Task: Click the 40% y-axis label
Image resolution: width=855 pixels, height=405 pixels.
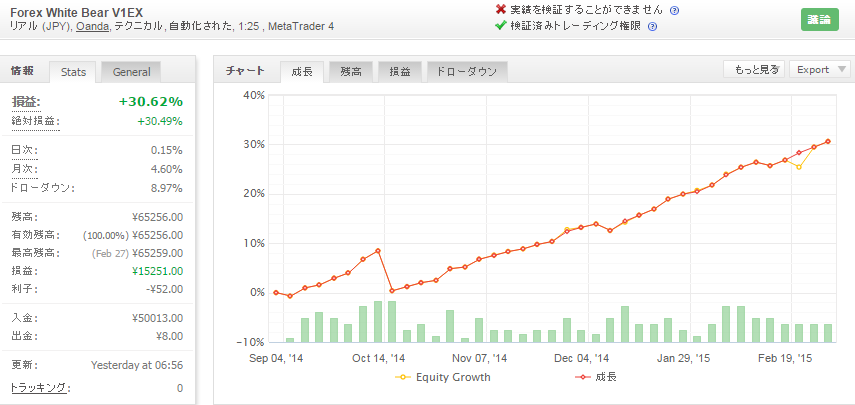Action: pos(253,95)
